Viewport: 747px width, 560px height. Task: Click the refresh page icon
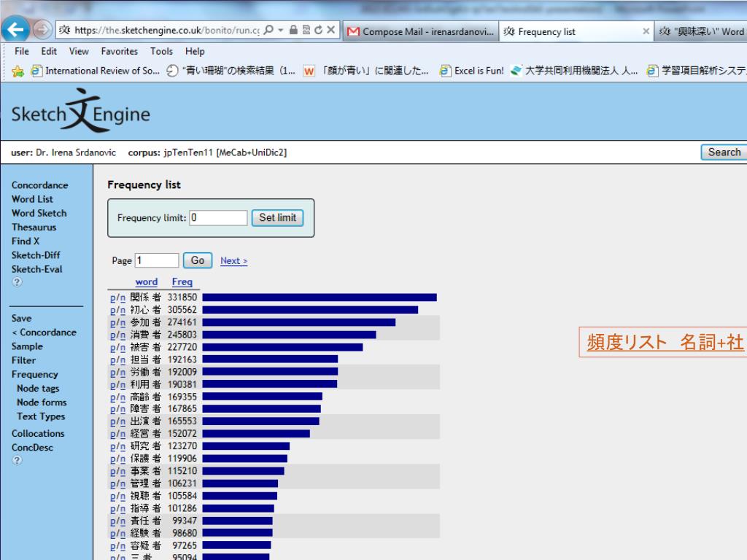tap(318, 30)
